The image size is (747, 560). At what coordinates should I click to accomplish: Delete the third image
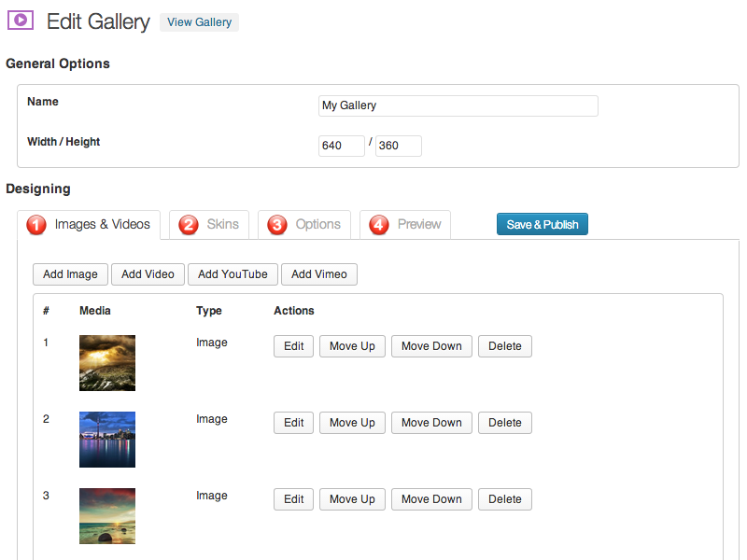(x=504, y=499)
